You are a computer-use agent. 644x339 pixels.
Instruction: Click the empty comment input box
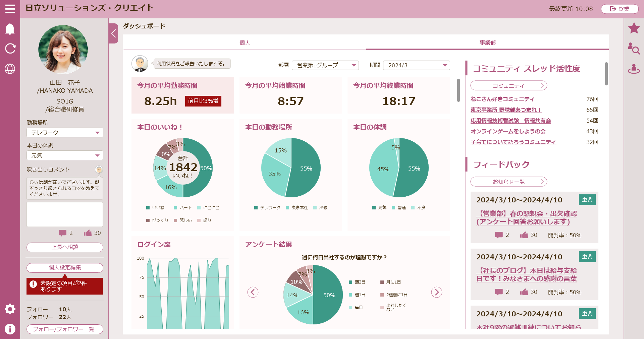pyautogui.click(x=65, y=214)
